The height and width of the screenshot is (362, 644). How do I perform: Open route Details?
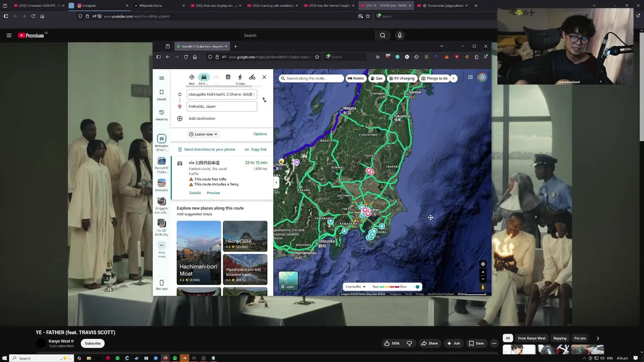click(195, 193)
